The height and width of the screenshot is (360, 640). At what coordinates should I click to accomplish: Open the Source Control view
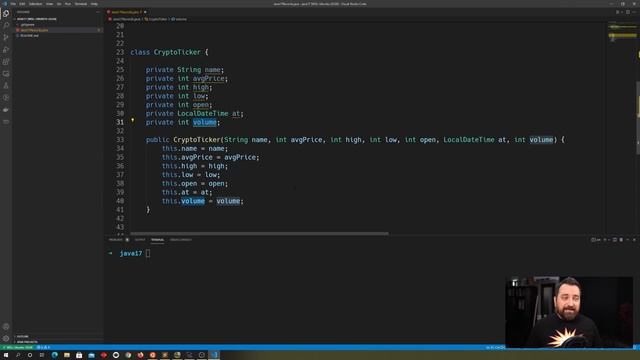tap(6, 38)
